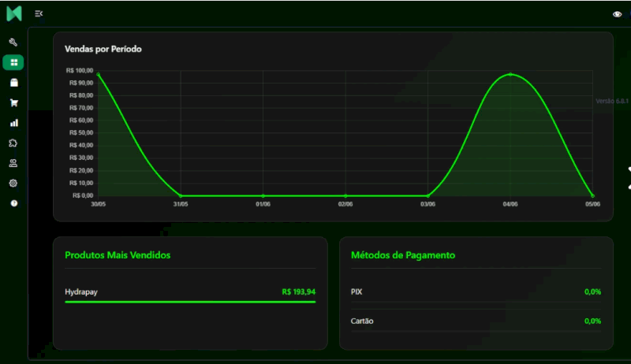
Task: Click the 05/06 data point on chart
Action: [592, 195]
